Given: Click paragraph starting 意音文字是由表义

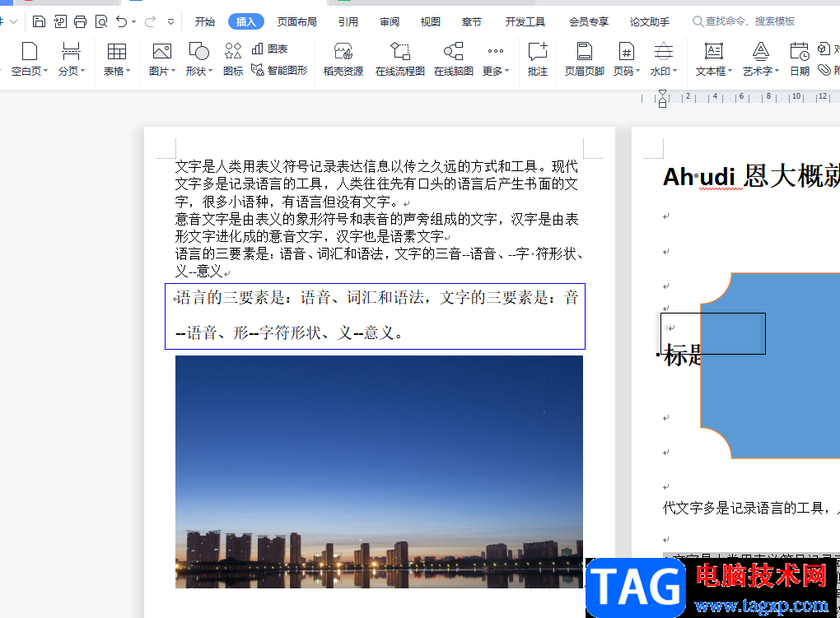Looking at the screenshot, I should point(376,228).
